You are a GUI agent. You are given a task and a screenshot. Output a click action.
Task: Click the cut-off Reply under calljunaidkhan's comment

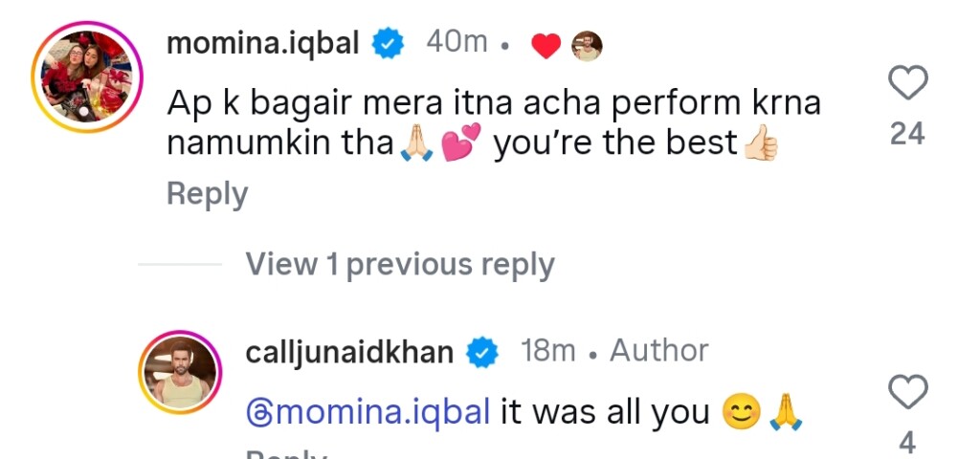click(x=287, y=453)
